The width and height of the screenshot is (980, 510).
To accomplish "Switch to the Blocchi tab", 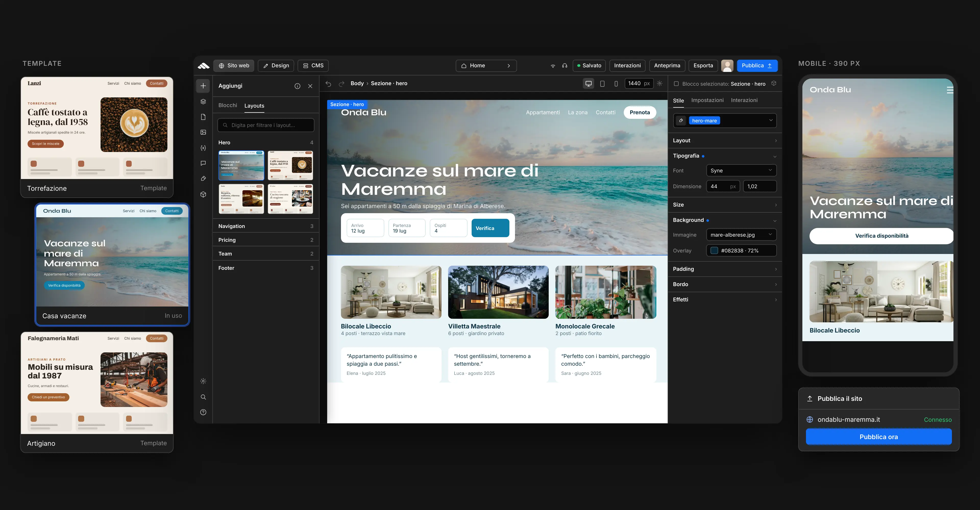I will click(227, 105).
